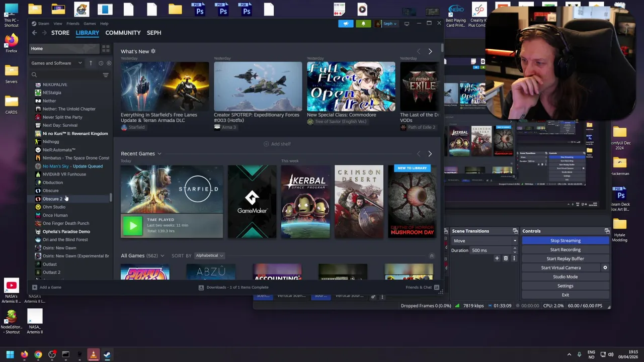Open the Friends menu

(73, 24)
